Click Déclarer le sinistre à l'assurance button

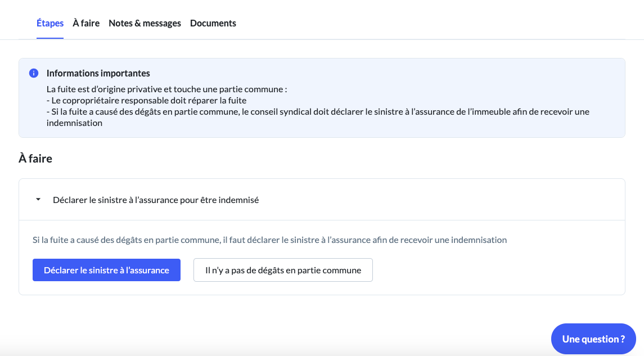pos(106,270)
